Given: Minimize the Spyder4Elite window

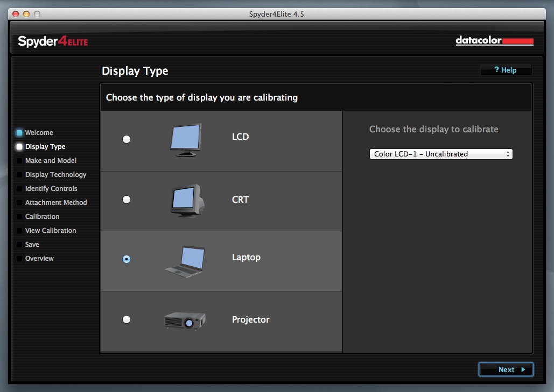Looking at the screenshot, I should (x=26, y=13).
